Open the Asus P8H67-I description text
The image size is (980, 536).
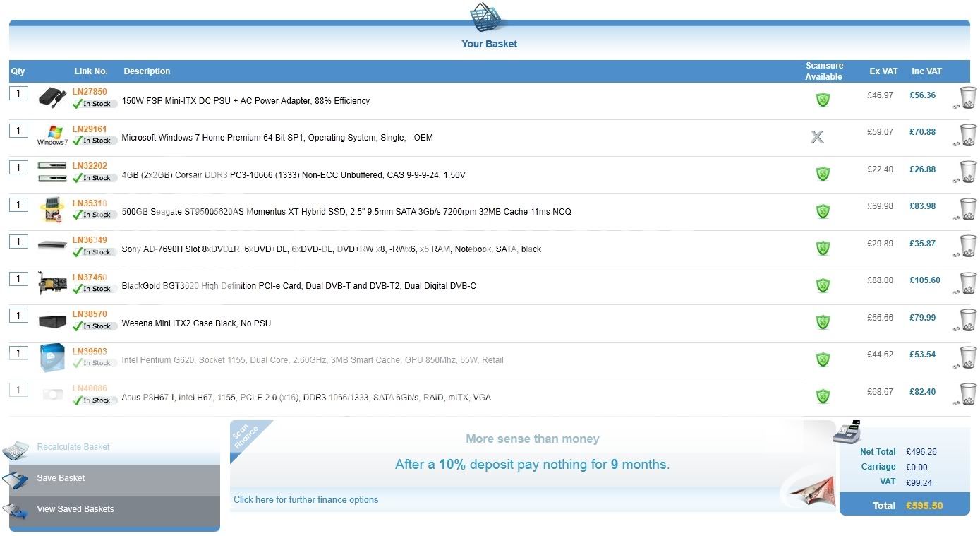306,398
